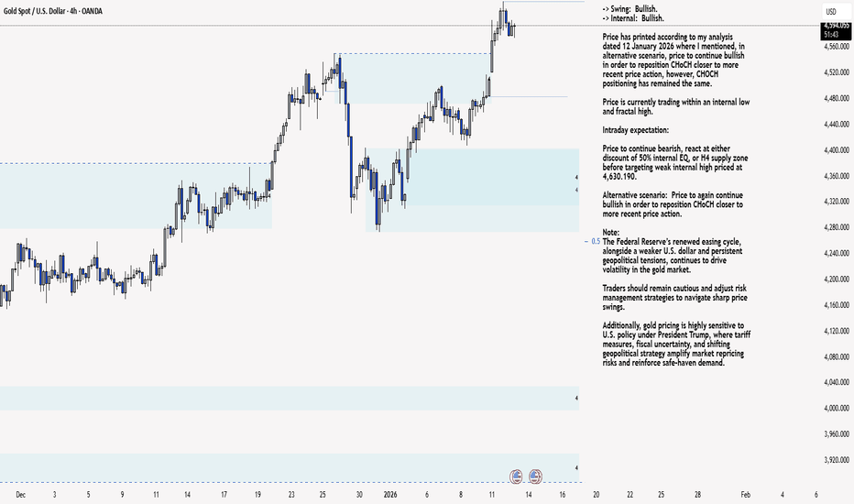
Task: Click the left economic event flag icon
Action: point(515,476)
